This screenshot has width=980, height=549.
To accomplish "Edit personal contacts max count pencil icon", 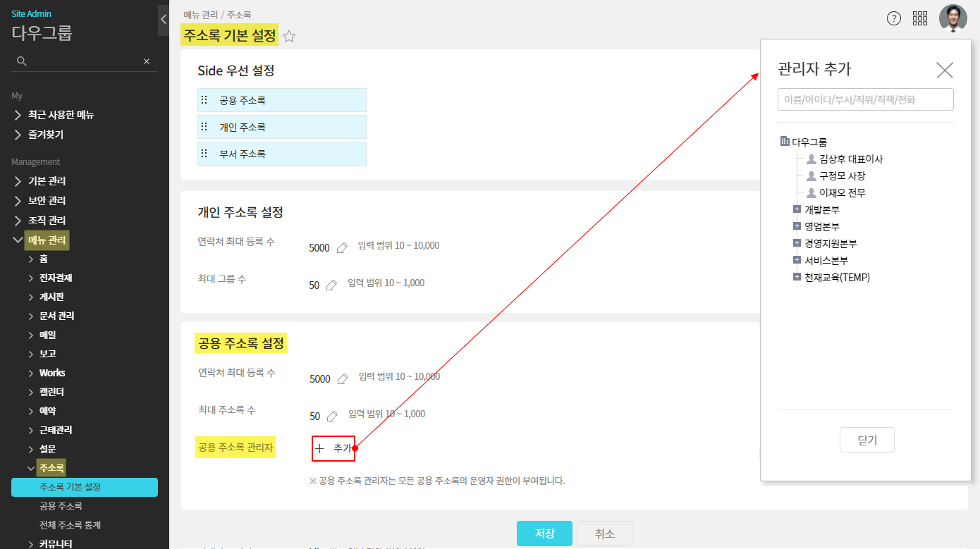I will (342, 247).
